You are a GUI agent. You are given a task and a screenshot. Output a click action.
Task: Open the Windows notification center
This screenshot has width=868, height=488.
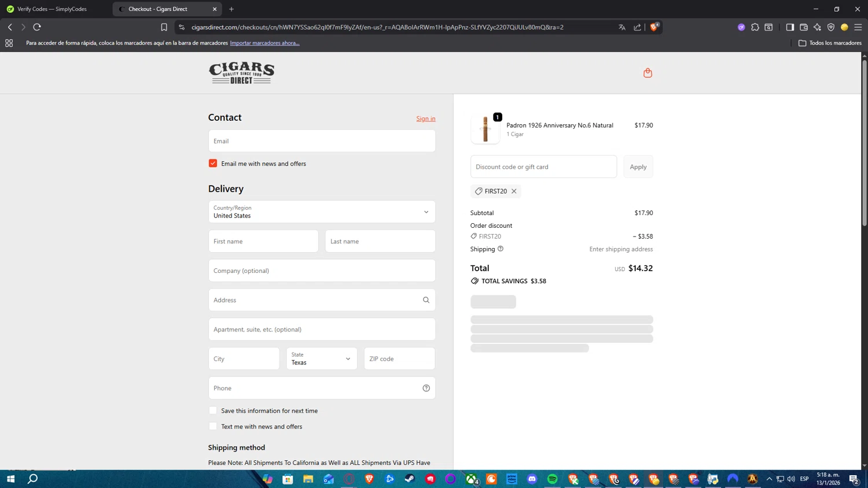point(854,479)
